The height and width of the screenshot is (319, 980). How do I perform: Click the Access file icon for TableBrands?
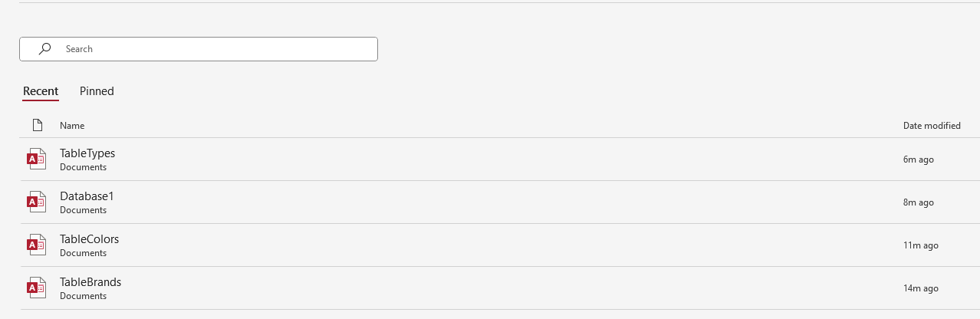point(37,288)
